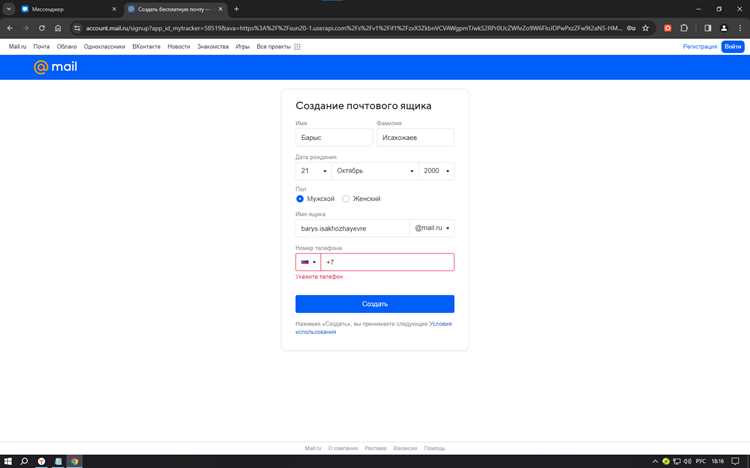
Task: Click the blue Создать button
Action: [375, 304]
